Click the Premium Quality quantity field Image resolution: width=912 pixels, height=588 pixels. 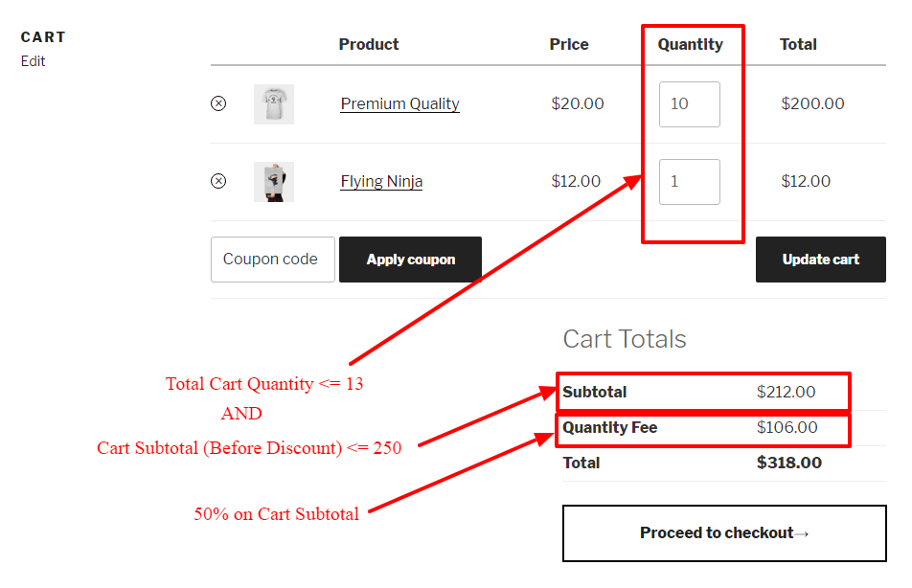click(x=689, y=104)
